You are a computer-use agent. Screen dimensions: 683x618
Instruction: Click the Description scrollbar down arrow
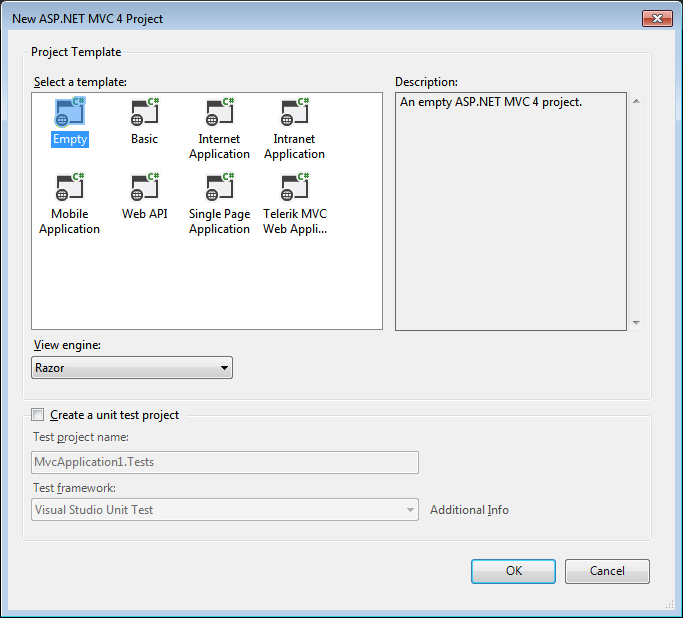click(636, 322)
